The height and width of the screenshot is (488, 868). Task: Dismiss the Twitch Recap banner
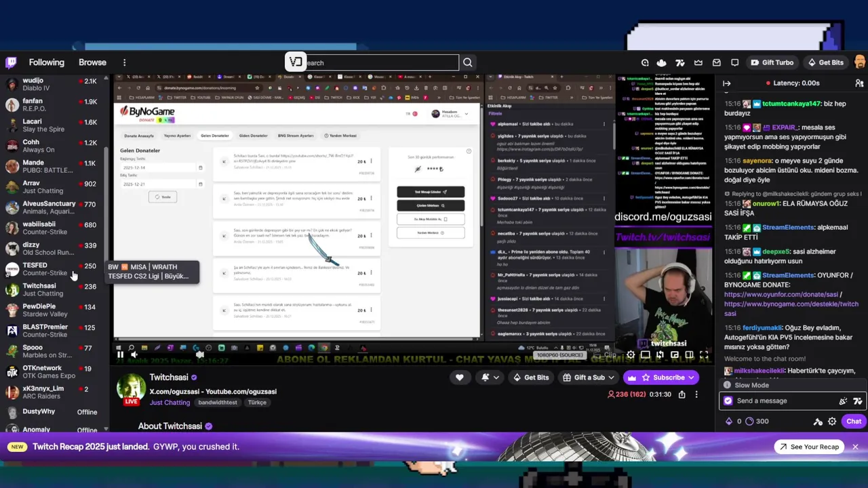[x=855, y=447]
